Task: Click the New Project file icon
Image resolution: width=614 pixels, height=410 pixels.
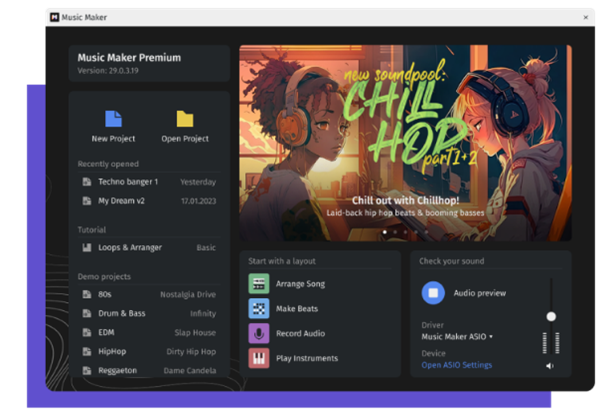Action: pos(113,119)
